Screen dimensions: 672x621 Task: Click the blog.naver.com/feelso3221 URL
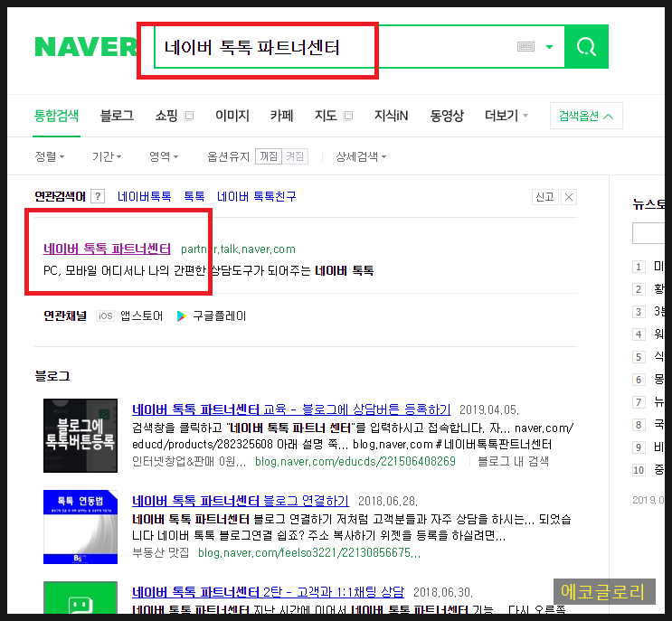pyautogui.click(x=309, y=553)
